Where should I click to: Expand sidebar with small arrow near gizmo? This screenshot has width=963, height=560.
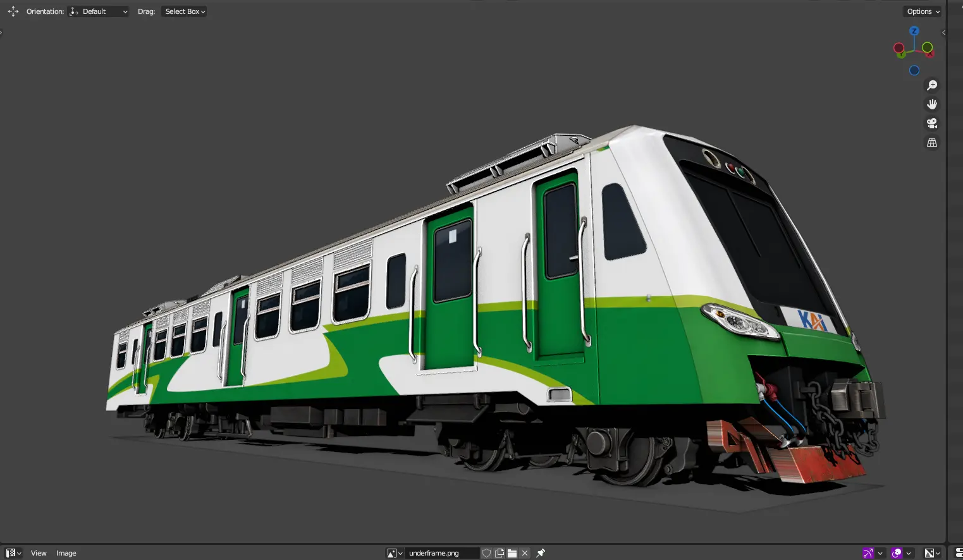pos(943,32)
